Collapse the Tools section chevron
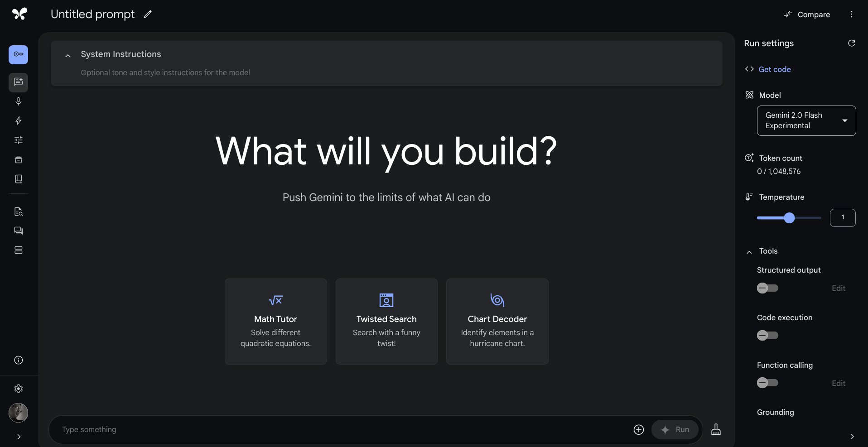The width and height of the screenshot is (868, 447). point(749,252)
